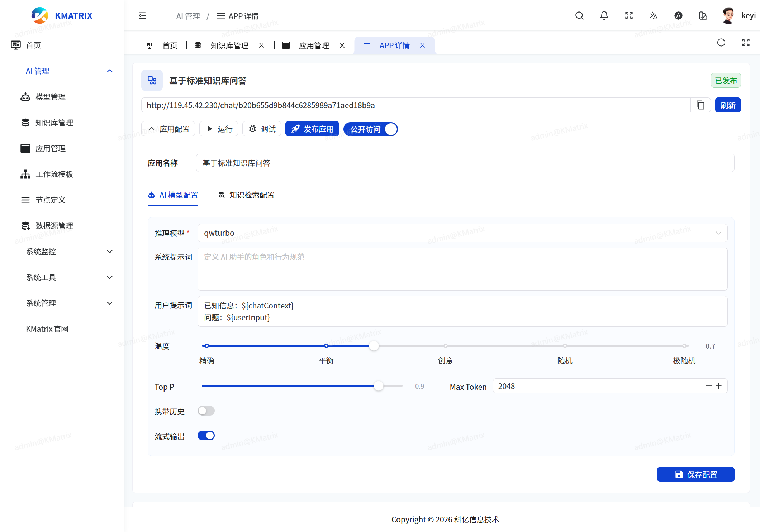Click the copy URL icon
This screenshot has width=760, height=532.
tap(700, 105)
